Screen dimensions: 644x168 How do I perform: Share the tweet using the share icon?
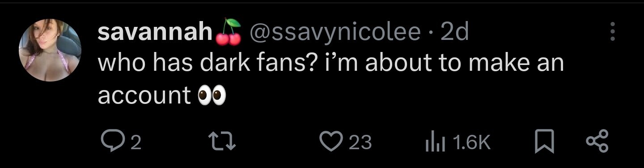pos(597,142)
